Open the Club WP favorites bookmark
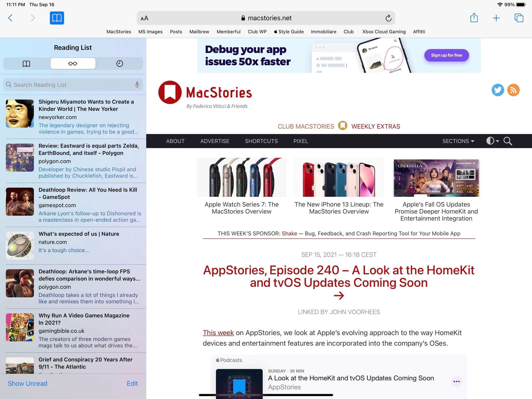This screenshot has height=399, width=532. click(x=257, y=32)
